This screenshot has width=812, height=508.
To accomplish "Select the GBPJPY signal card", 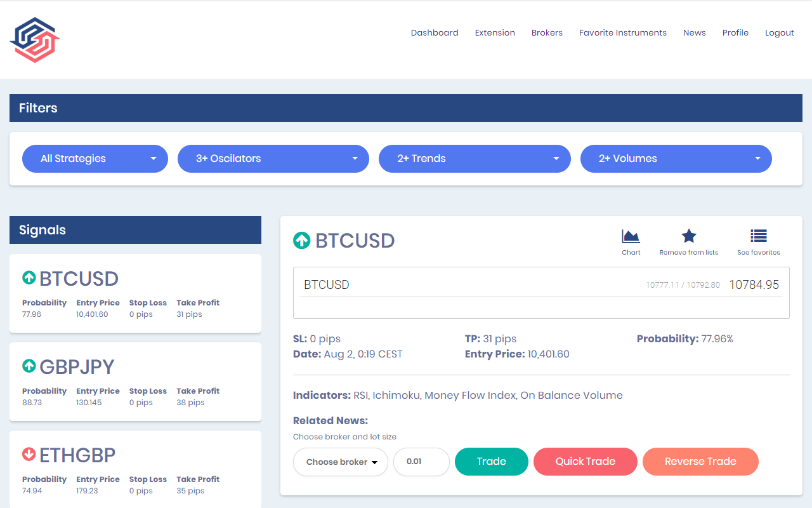I will point(135,382).
